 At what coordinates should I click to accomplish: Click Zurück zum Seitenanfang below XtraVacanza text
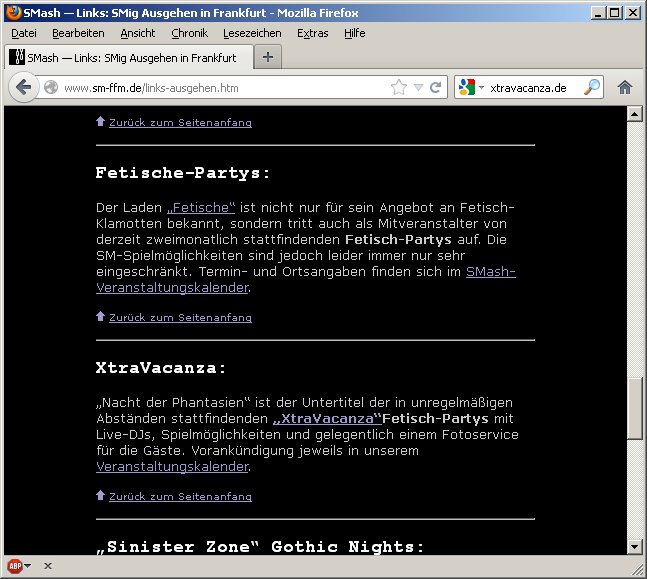pos(180,496)
